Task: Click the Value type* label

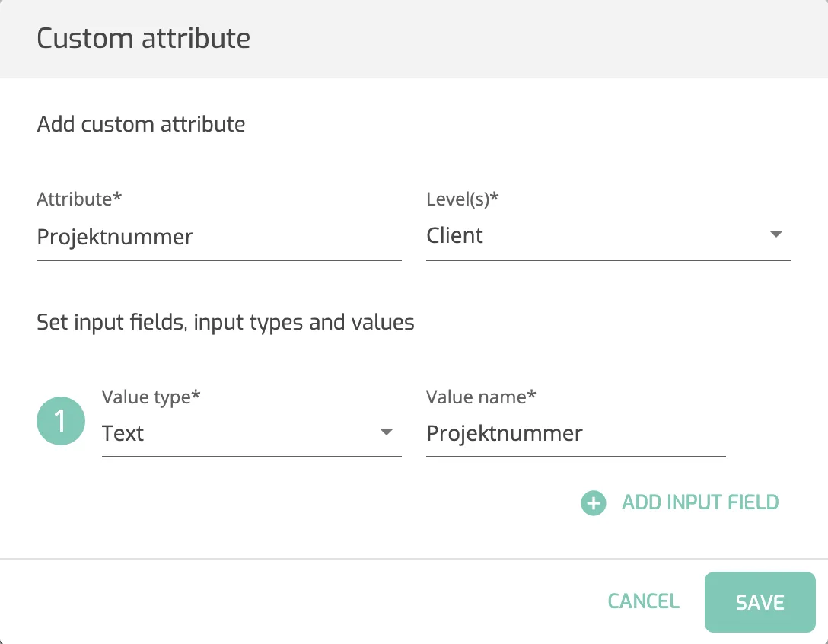Action: (x=151, y=397)
